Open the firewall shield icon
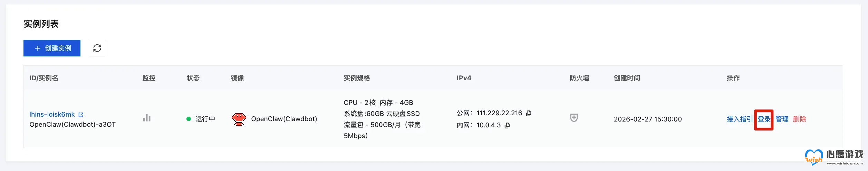The image size is (868, 171). [x=574, y=118]
